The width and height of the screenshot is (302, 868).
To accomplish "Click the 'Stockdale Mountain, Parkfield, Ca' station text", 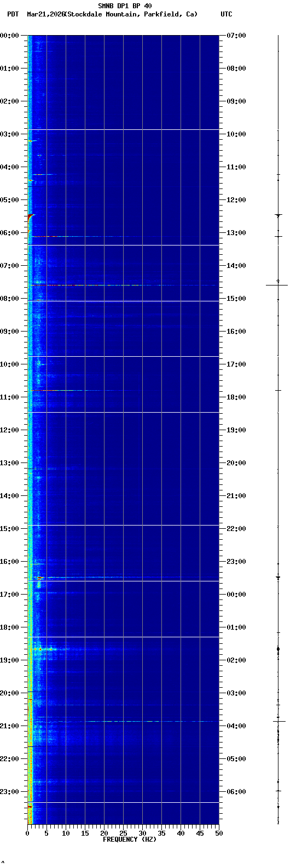I will [x=132, y=14].
